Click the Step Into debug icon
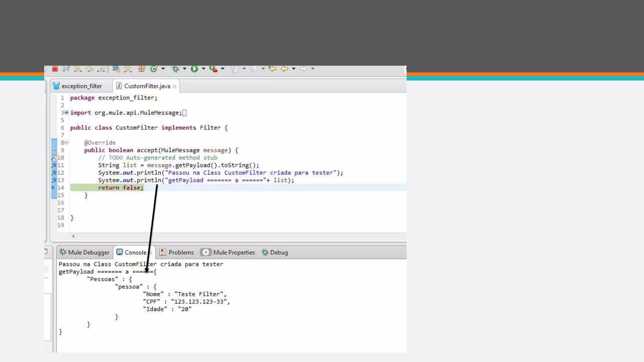Image resolution: width=644 pixels, height=362 pixels. click(x=77, y=69)
